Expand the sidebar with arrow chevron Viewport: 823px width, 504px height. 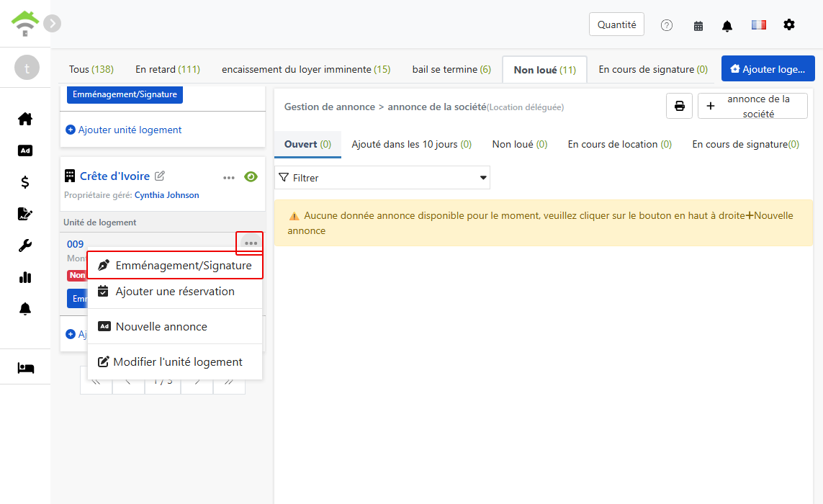(52, 23)
